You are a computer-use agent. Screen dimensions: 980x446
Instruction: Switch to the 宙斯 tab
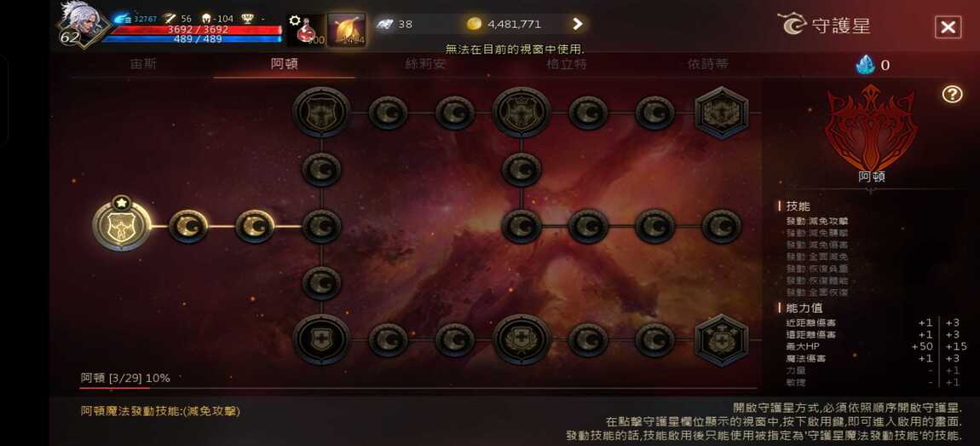pos(143,65)
